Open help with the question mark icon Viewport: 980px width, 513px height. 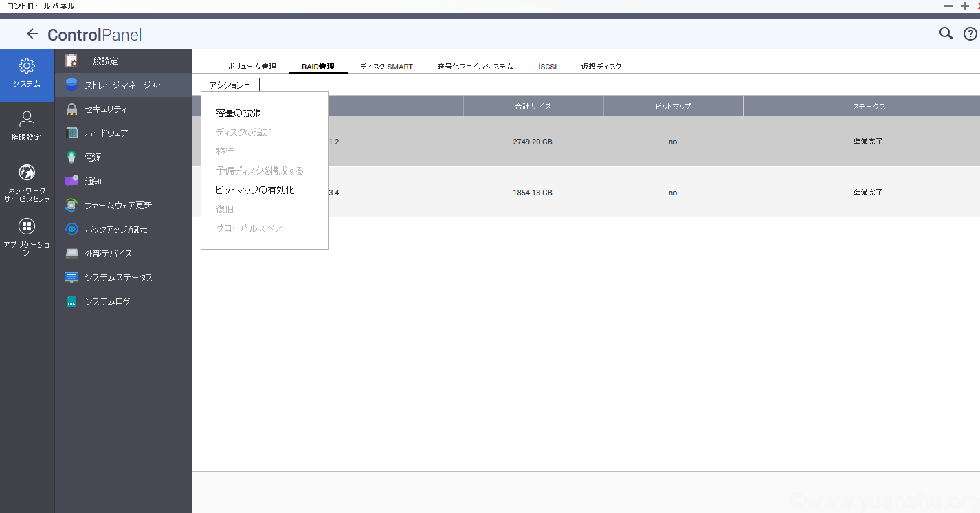click(970, 33)
